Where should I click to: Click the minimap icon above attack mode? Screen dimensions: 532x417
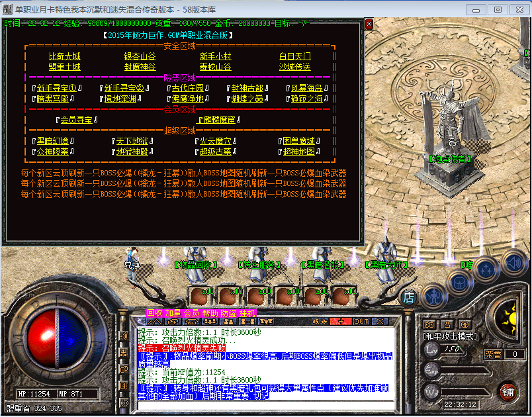[429, 324]
